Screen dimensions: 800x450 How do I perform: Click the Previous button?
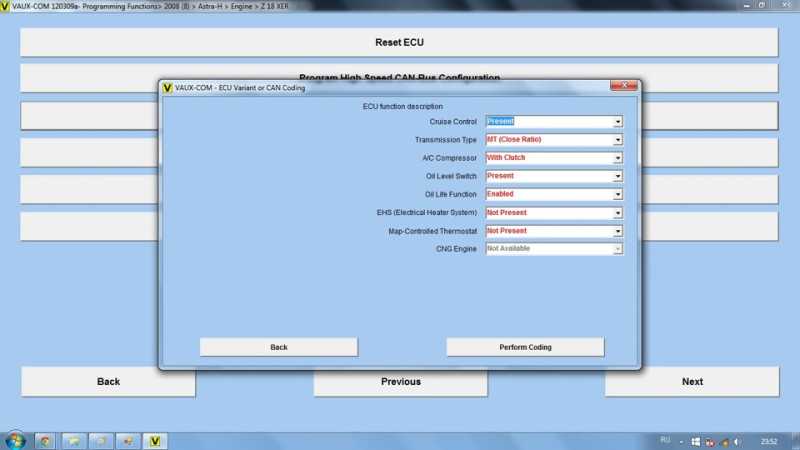[x=401, y=382]
